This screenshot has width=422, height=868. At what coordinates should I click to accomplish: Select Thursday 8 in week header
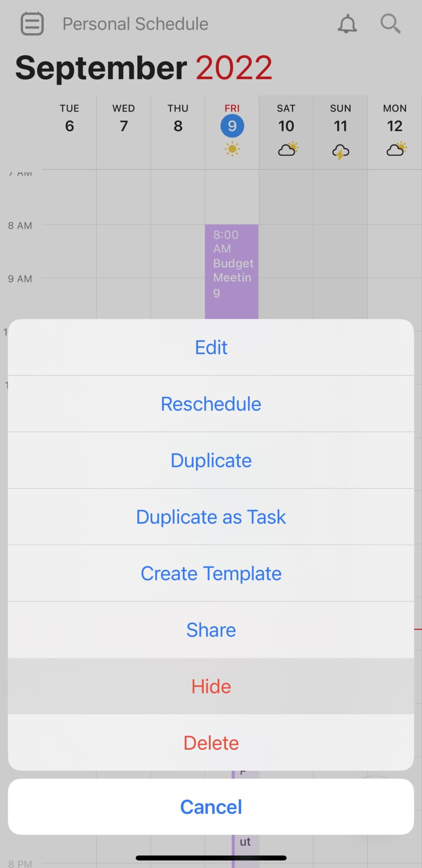coord(178,119)
